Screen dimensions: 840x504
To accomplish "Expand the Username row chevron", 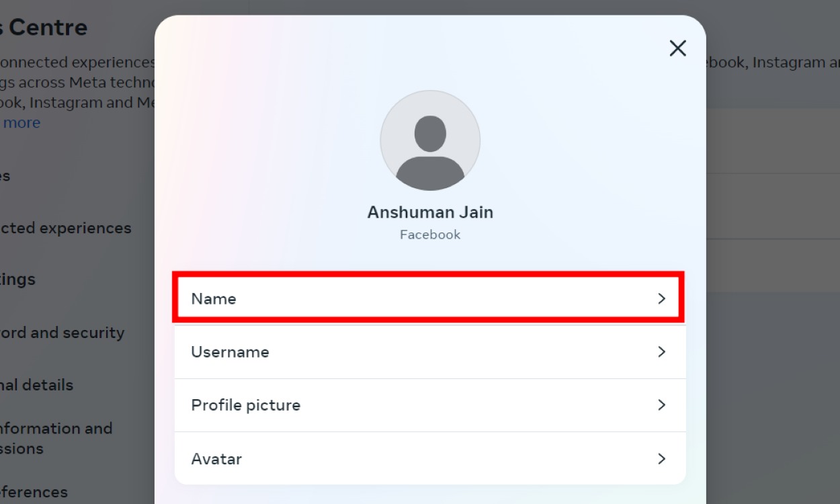I will [x=662, y=351].
